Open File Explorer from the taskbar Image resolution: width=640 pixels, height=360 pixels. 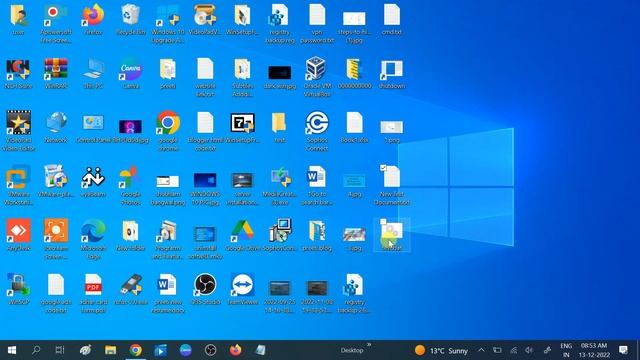coord(110,350)
